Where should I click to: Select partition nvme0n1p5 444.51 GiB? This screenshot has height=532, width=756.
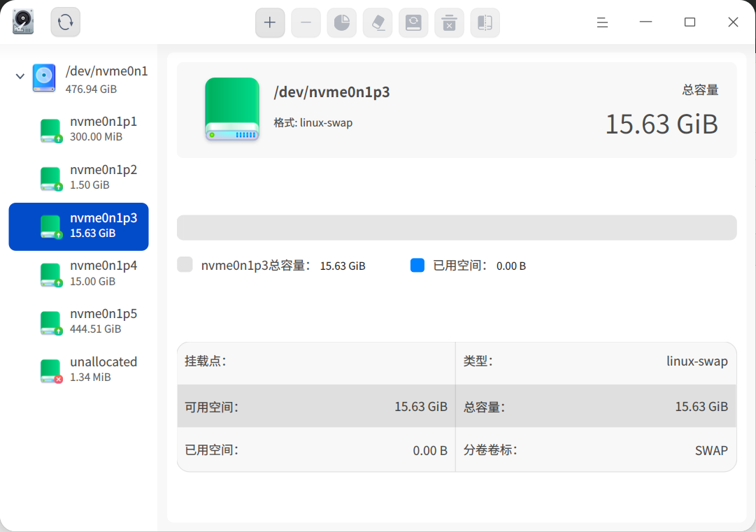[x=78, y=322]
